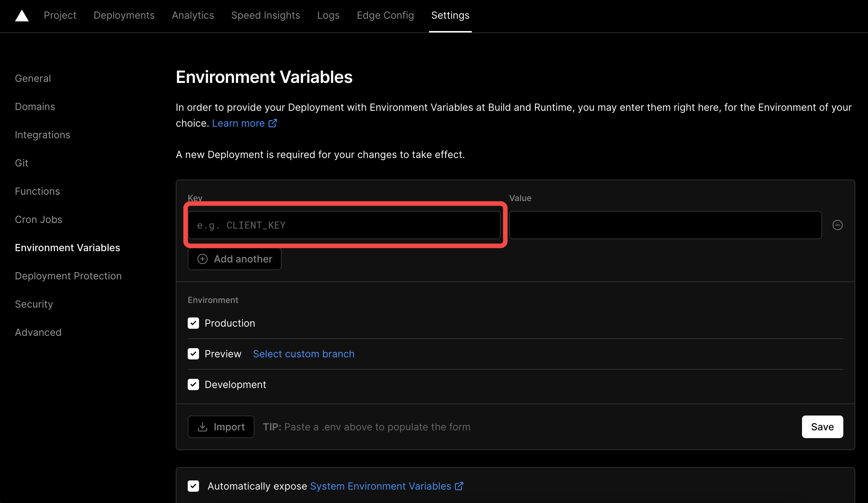Go to Edge Config tab
The image size is (868, 503).
click(385, 16)
